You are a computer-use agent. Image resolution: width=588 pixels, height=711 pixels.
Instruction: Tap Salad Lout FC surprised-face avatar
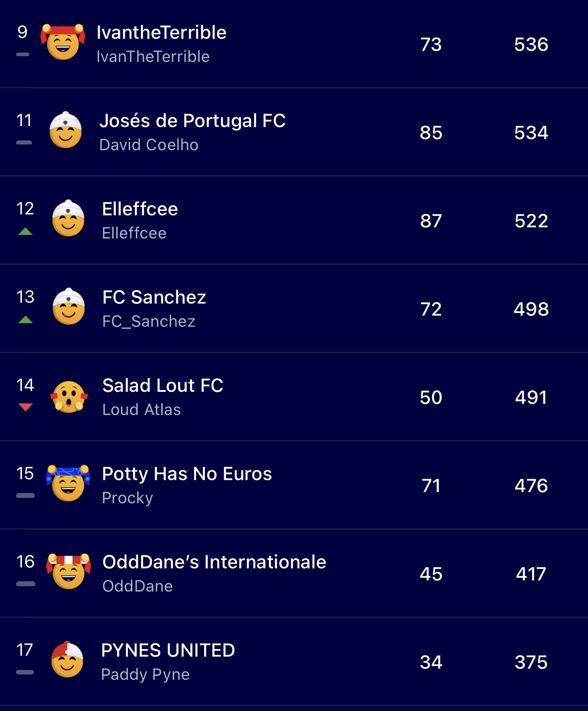(69, 397)
